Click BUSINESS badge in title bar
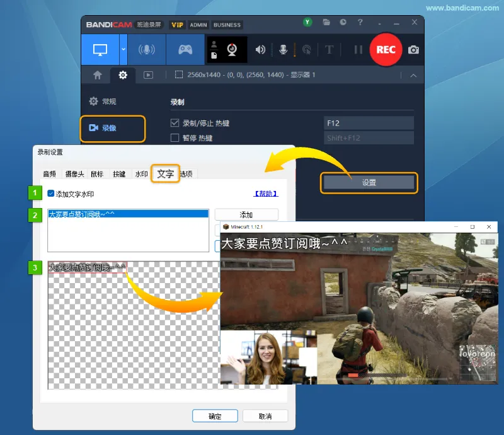 coord(227,25)
